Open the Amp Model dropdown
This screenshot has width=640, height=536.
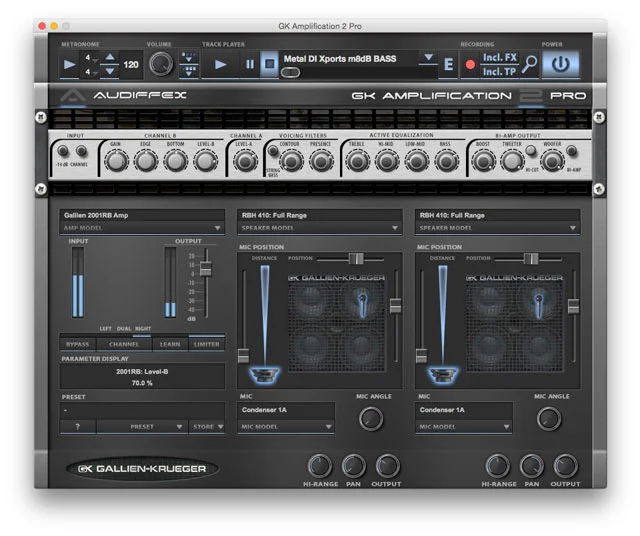click(142, 228)
